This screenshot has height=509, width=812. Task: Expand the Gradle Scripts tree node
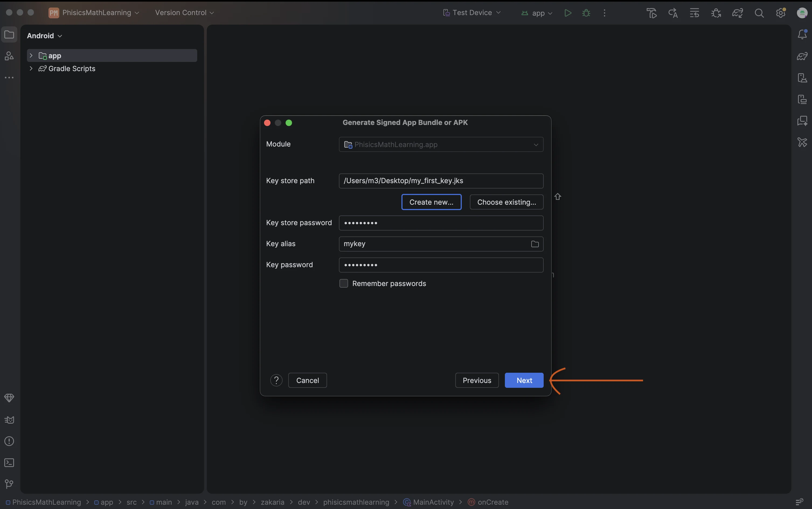(x=31, y=68)
